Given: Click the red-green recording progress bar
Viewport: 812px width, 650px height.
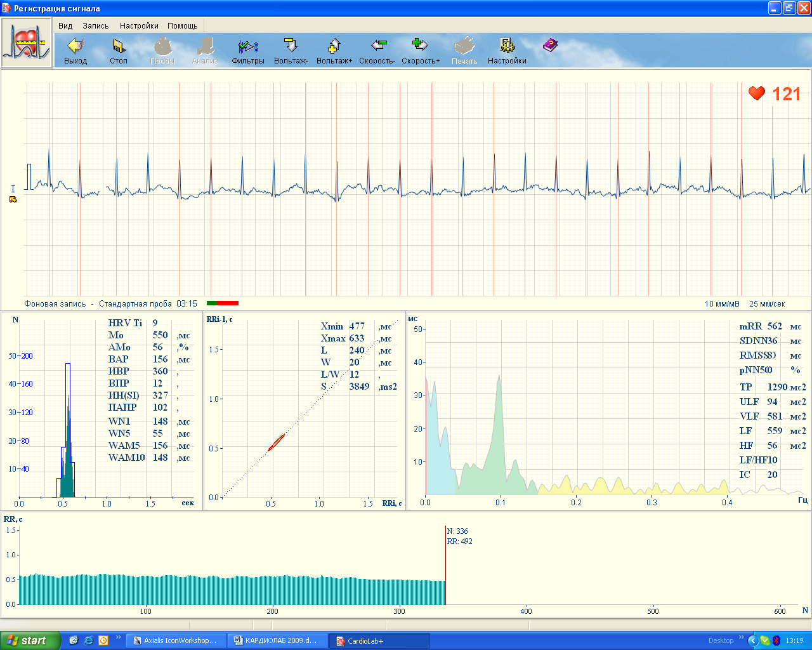Looking at the screenshot, I should 223,303.
